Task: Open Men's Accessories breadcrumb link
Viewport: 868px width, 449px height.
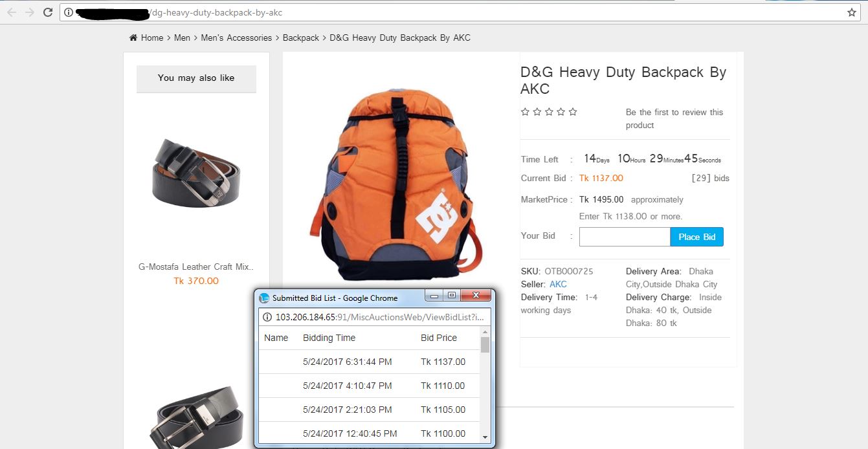Action: click(236, 38)
